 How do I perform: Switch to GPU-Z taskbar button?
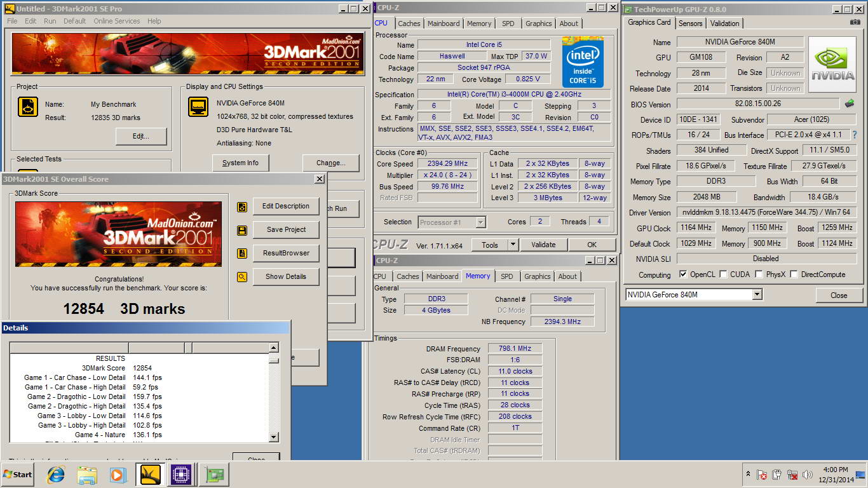click(x=214, y=475)
